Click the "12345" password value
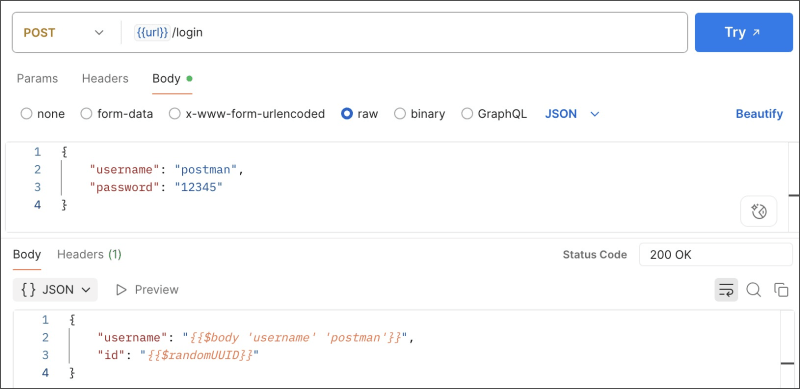Screen dimensions: 800x389 (198, 187)
